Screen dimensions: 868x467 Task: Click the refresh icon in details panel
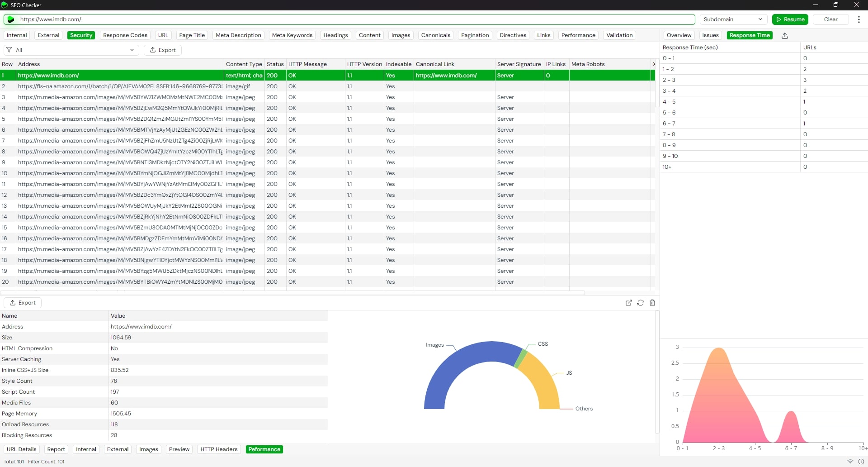[x=641, y=303]
